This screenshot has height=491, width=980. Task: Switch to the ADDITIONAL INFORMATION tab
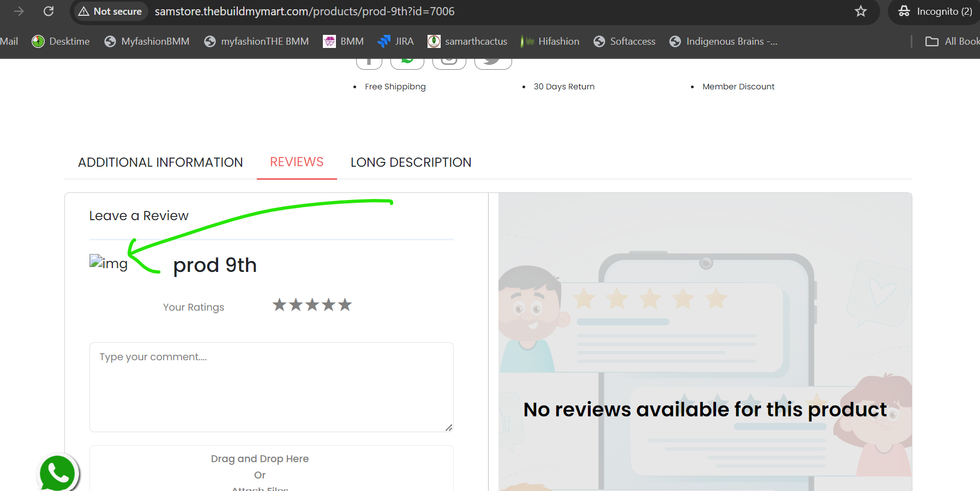tap(160, 162)
